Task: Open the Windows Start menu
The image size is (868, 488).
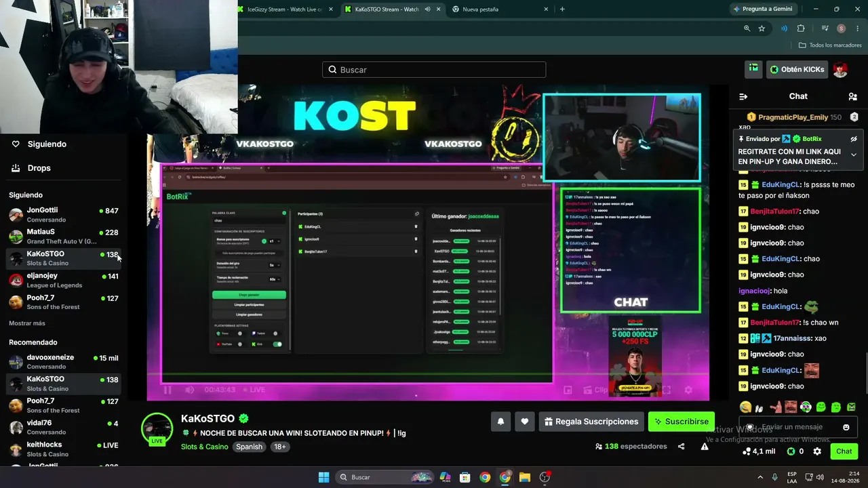Action: tap(323, 477)
